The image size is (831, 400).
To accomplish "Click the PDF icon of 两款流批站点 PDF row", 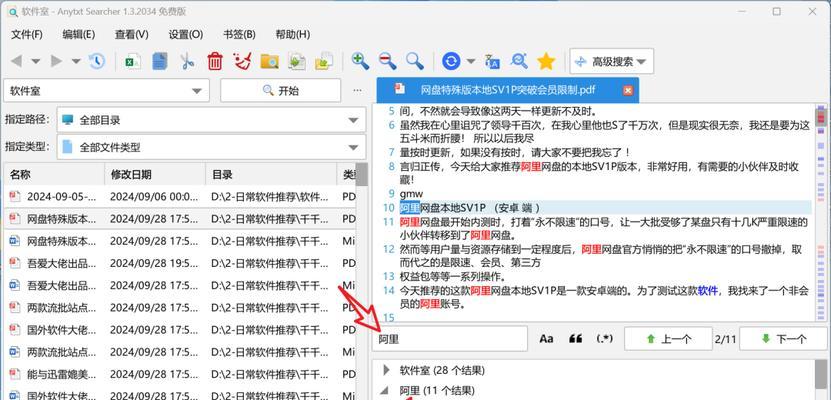I will pyautogui.click(x=14, y=307).
